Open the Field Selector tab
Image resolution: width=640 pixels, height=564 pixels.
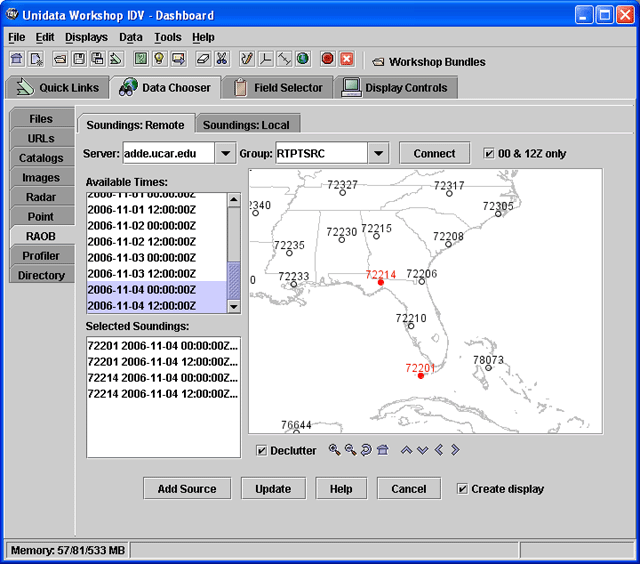tap(279, 88)
